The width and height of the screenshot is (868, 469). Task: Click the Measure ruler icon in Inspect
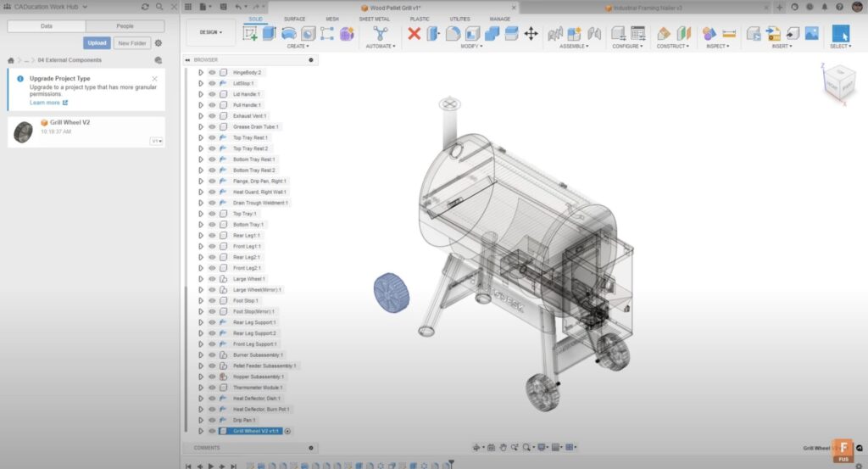coord(729,33)
